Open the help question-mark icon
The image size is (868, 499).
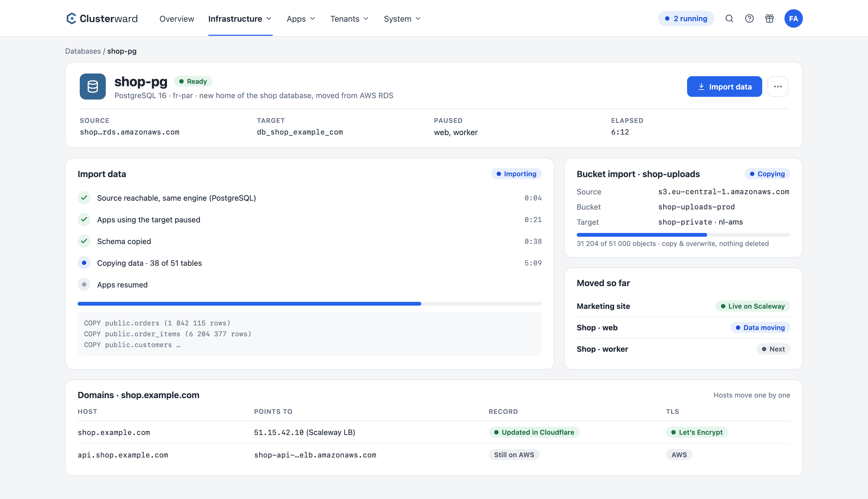[x=749, y=18]
